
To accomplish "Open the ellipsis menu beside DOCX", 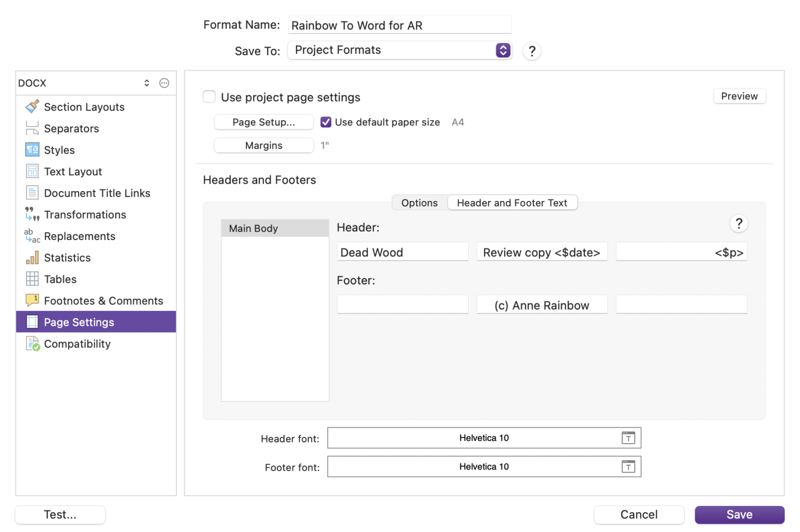I will click(x=164, y=83).
